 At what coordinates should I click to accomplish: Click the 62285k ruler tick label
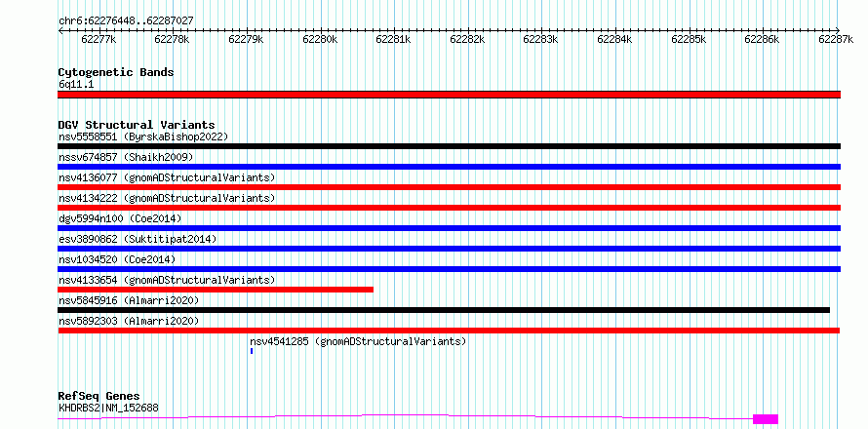pyautogui.click(x=689, y=39)
